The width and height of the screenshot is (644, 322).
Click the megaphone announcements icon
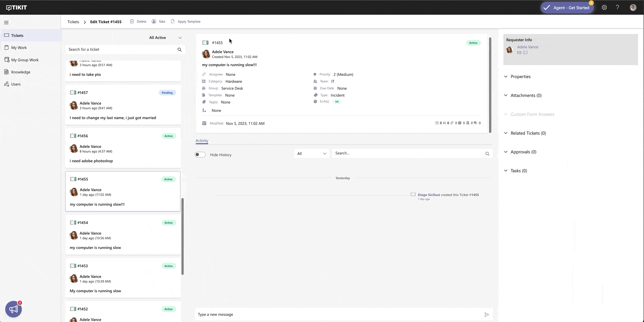pyautogui.click(x=14, y=309)
